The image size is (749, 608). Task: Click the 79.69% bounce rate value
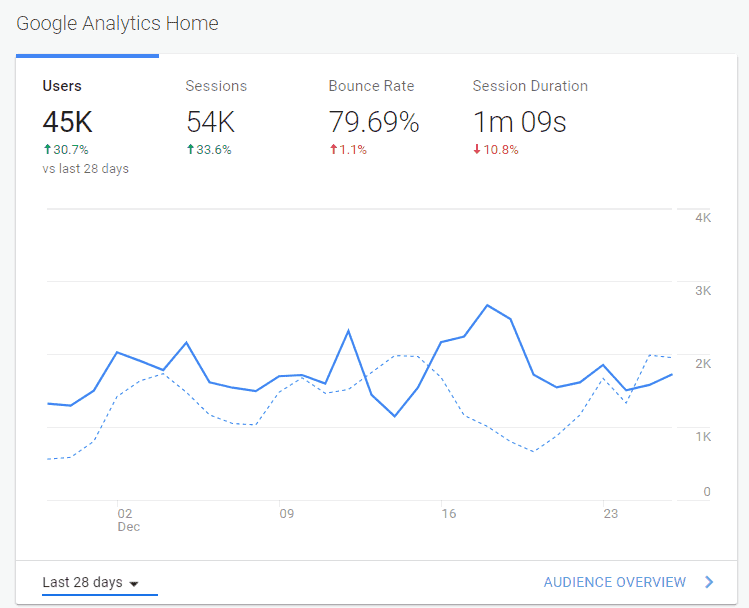pos(374,122)
